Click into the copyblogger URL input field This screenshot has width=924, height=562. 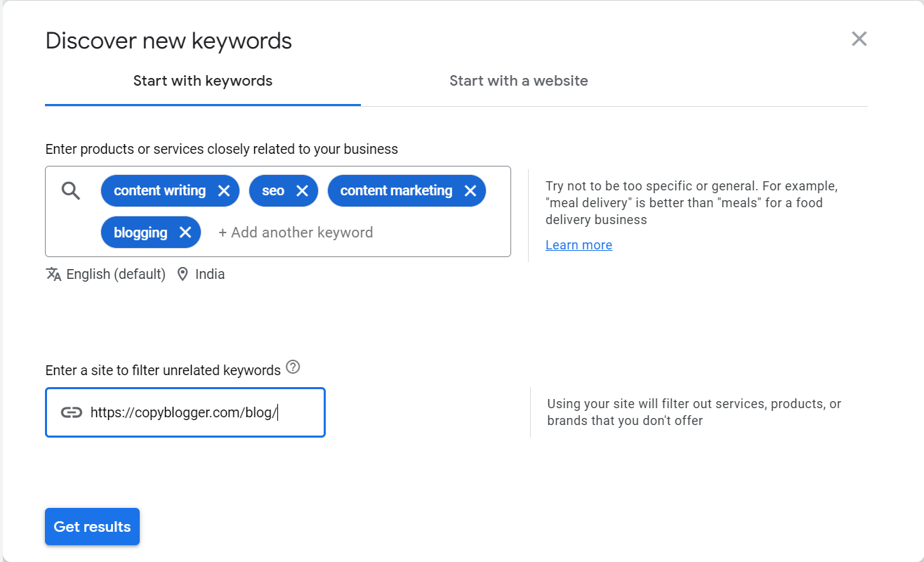(x=185, y=412)
